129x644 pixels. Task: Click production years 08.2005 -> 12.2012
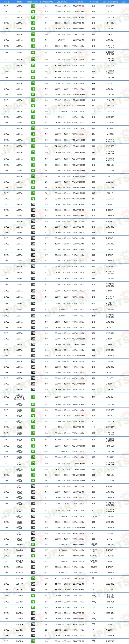pyautogui.click(x=63, y=361)
